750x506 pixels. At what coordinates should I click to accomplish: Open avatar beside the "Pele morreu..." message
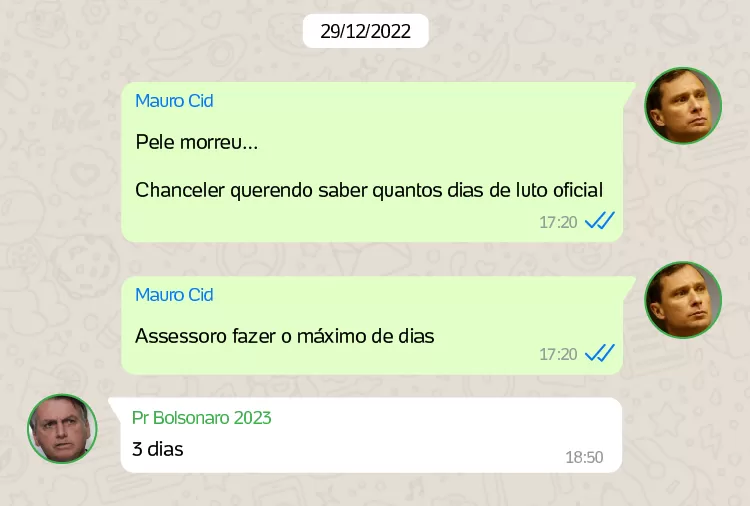point(683,105)
